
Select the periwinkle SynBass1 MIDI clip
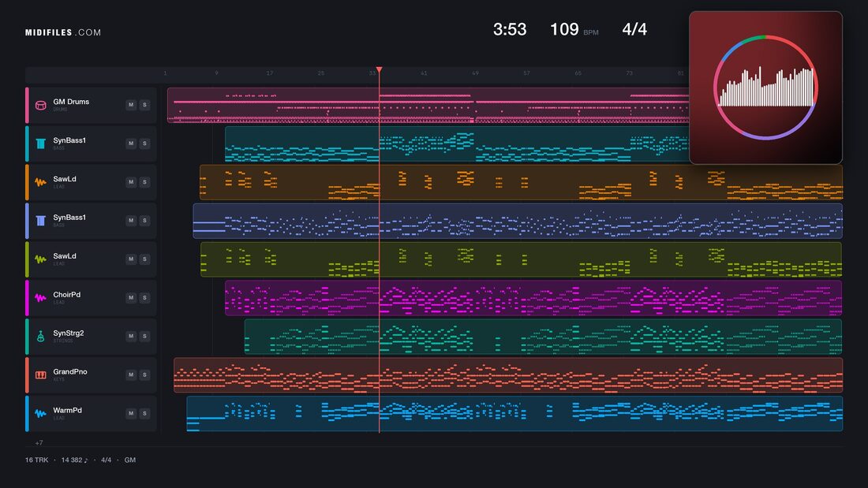(518, 221)
